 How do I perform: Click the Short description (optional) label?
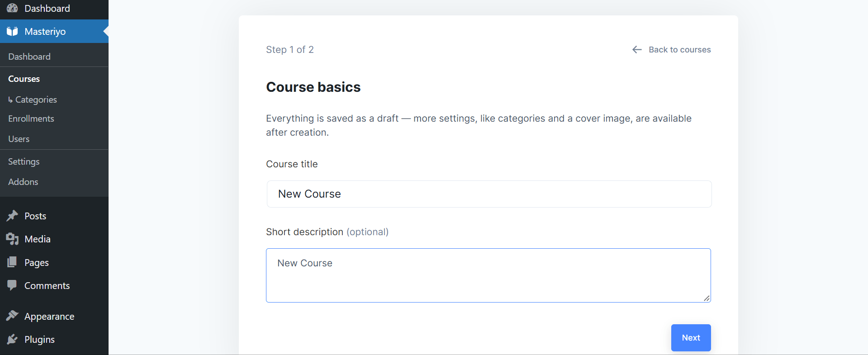point(327,232)
